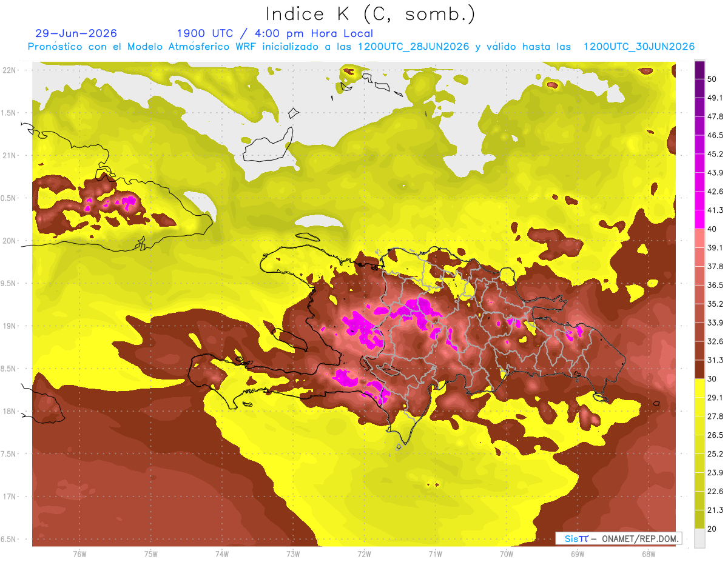
Task: Click the '71W' longitude label
Action: tap(435, 554)
